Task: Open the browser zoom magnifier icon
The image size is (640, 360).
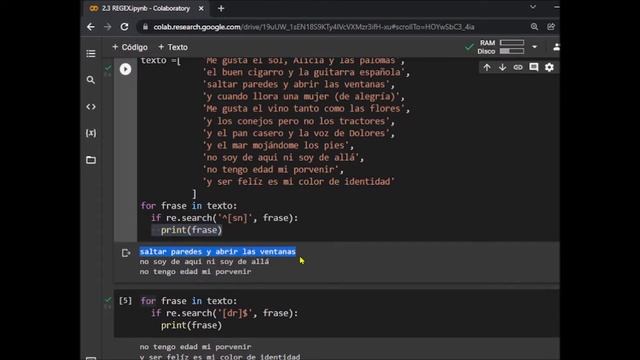Action: (x=534, y=27)
